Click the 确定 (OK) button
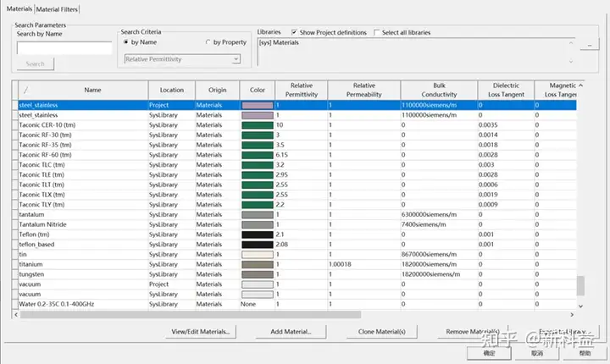Screen dimensions: 610x364 click(489, 353)
